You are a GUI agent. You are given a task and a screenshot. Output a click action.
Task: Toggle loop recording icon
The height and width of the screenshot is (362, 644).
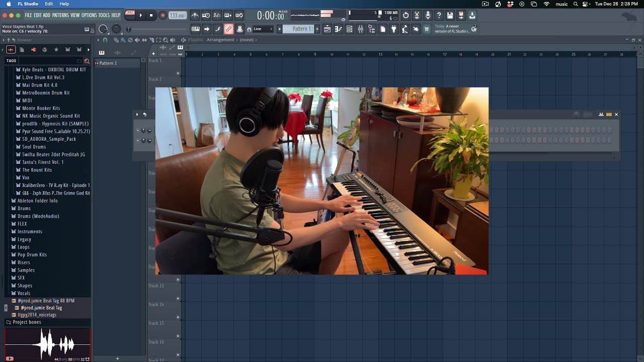point(239,16)
